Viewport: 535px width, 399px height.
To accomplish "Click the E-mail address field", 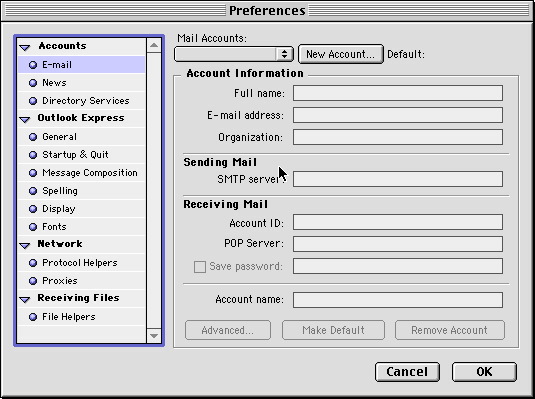I will (x=398, y=115).
